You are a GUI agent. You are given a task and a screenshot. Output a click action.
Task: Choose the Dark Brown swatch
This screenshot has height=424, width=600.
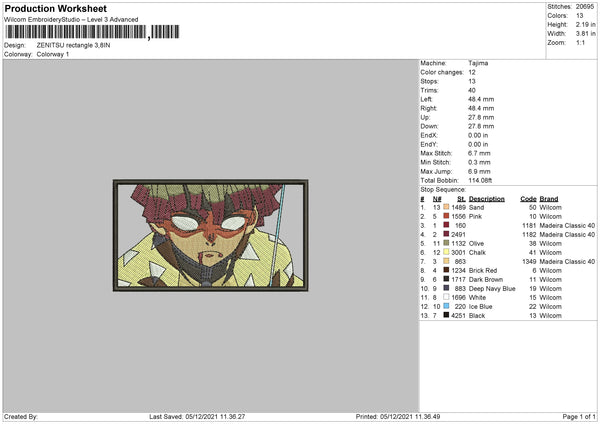coord(446,279)
